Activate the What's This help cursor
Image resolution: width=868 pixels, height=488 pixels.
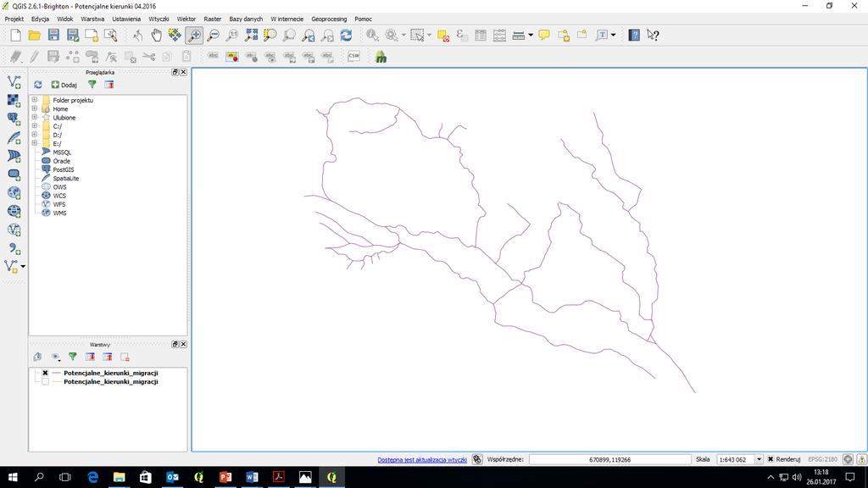pos(654,36)
